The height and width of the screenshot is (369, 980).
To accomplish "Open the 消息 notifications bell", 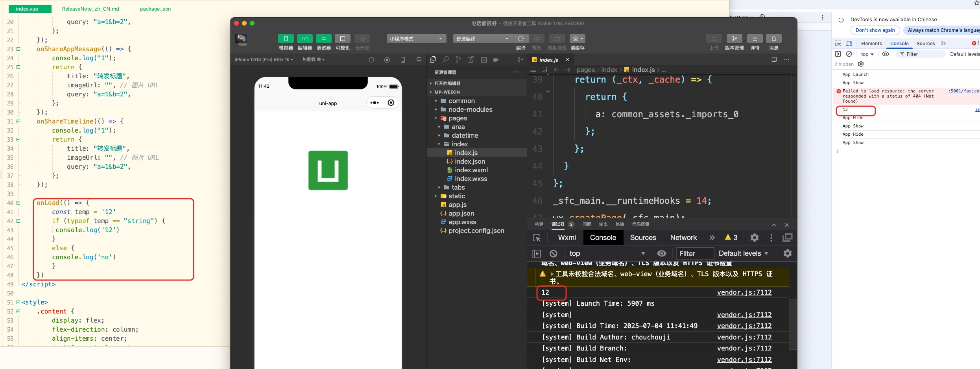I will pyautogui.click(x=773, y=39).
